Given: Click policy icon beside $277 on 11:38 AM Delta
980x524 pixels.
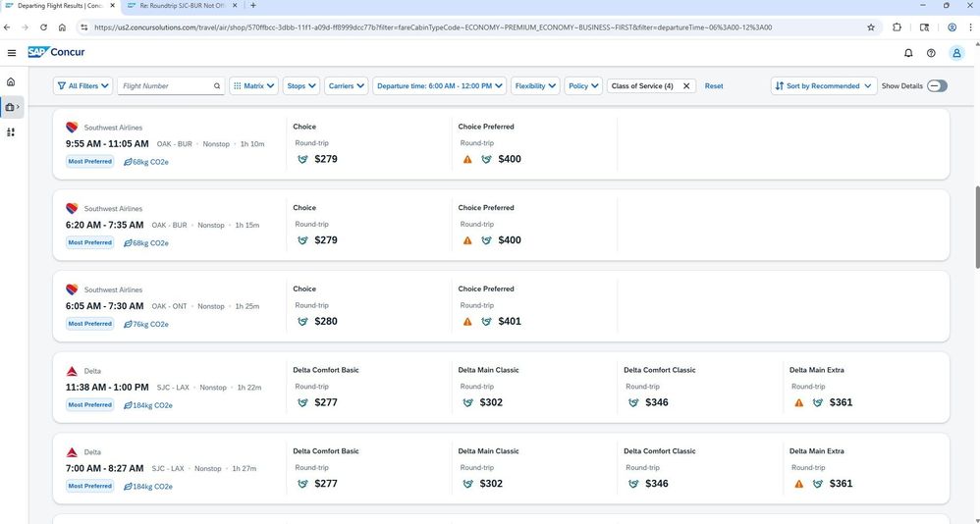Looking at the screenshot, I should (302, 403).
